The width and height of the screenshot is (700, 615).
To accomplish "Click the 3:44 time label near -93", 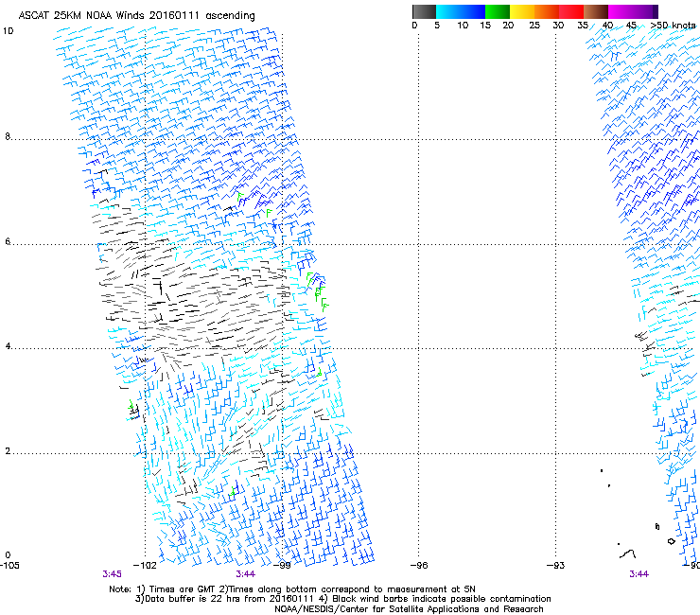I will coord(639,574).
